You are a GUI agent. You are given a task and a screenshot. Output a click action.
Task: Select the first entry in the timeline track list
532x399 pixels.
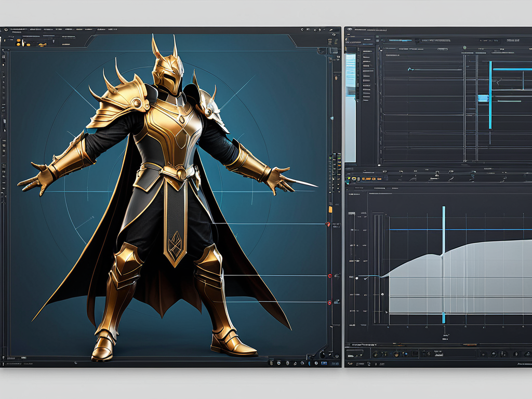pos(367,52)
